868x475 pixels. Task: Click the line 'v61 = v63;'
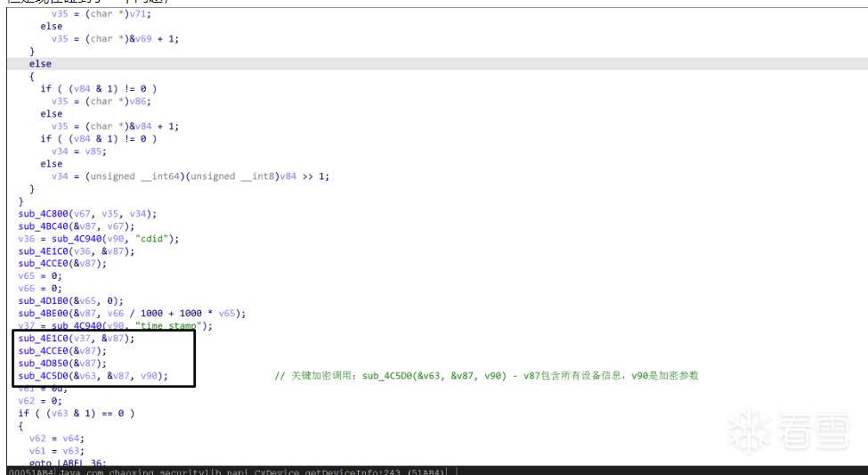click(x=56, y=451)
